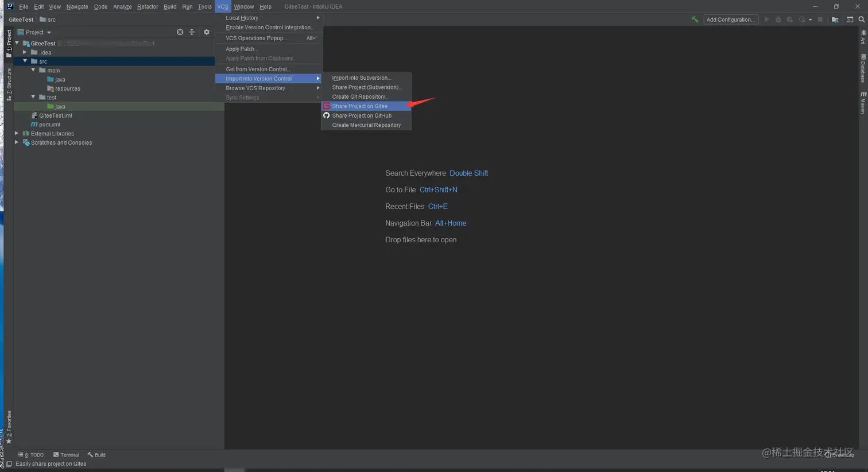The width and height of the screenshot is (868, 472).
Task: Select Import into Subversion
Action: click(x=366, y=78)
